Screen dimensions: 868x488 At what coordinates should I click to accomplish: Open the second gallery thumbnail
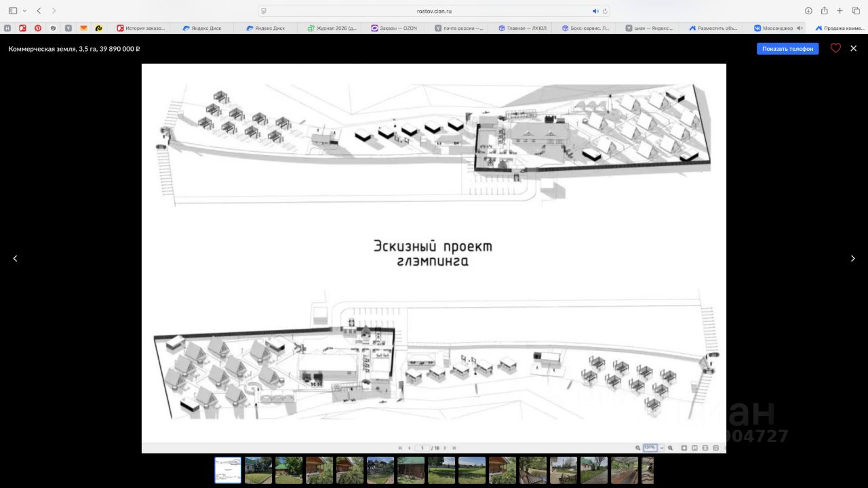tap(258, 470)
